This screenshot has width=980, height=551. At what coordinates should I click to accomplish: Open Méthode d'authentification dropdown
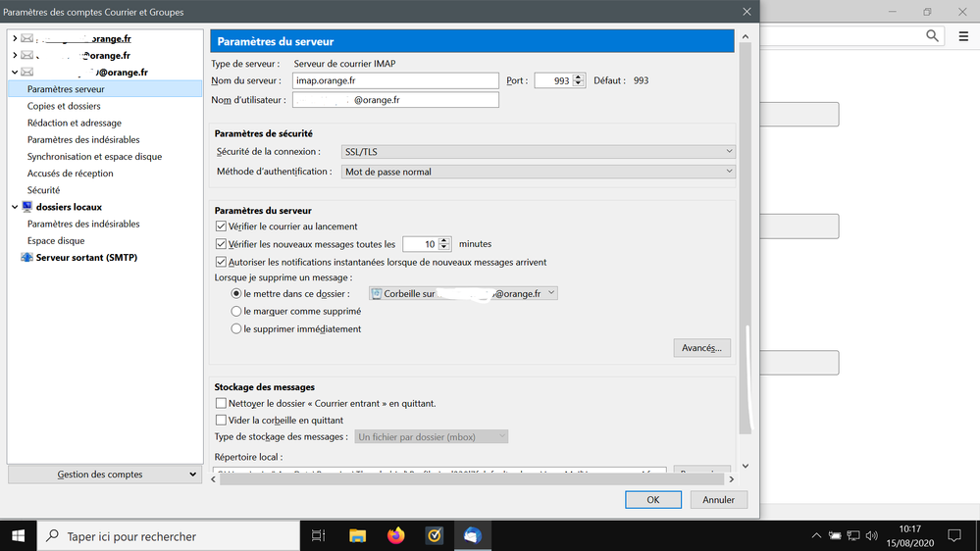(538, 172)
